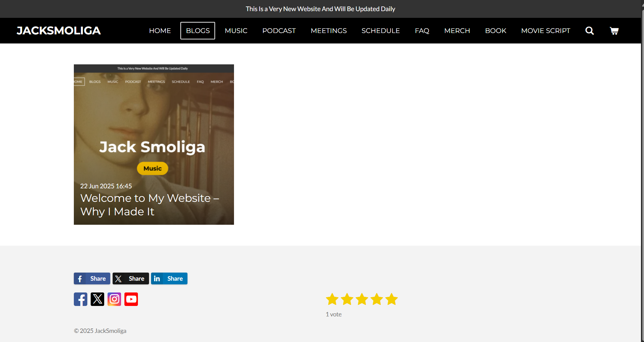Open the YouTube channel icon

(131, 299)
